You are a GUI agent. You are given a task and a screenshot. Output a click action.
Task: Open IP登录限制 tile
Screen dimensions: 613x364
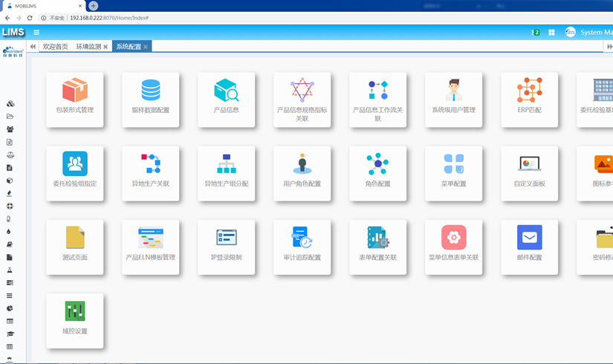(227, 247)
